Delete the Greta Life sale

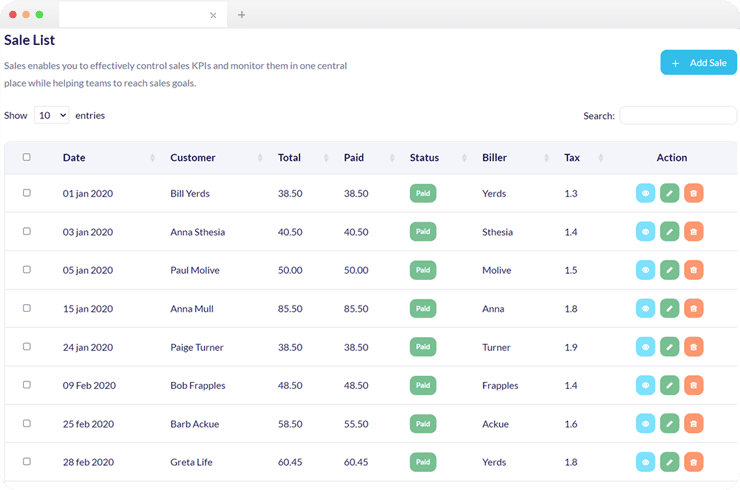point(693,462)
